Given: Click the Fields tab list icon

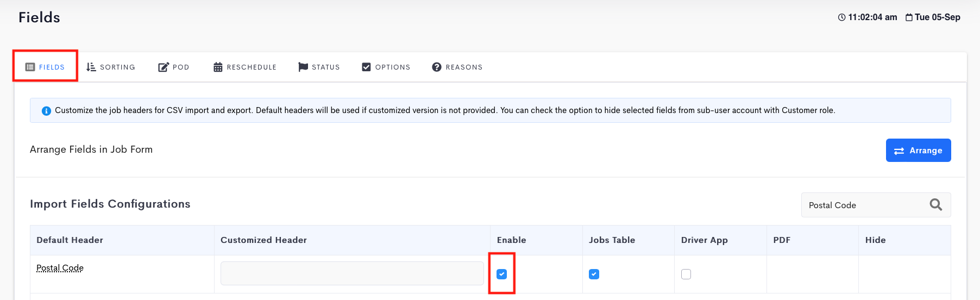Looking at the screenshot, I should pos(30,67).
